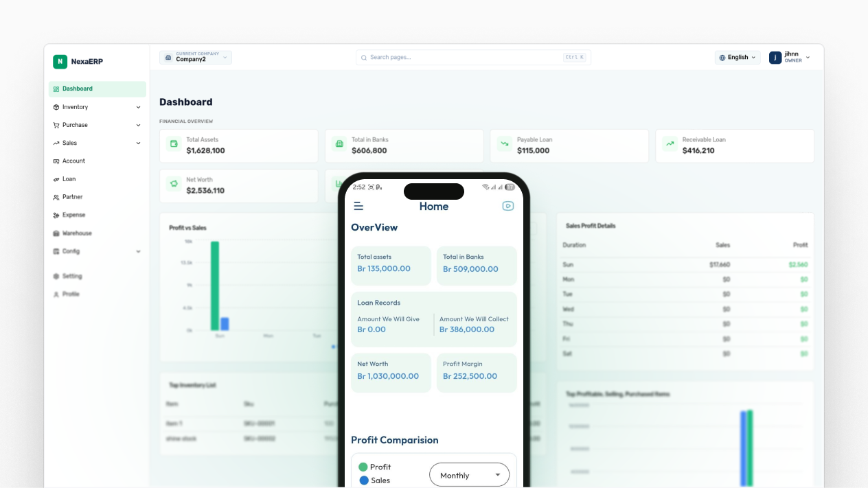
Task: Click the phone video tutorial icon
Action: 508,206
